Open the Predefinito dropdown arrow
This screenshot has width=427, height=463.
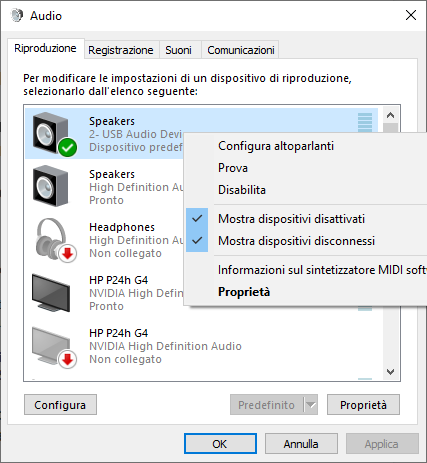[x=311, y=405]
